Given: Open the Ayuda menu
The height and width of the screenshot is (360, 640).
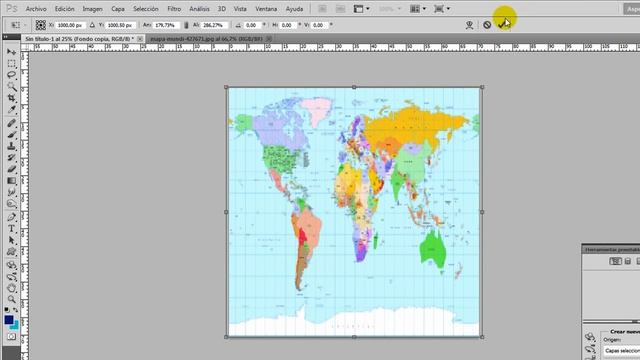Looking at the screenshot, I should coord(294,9).
